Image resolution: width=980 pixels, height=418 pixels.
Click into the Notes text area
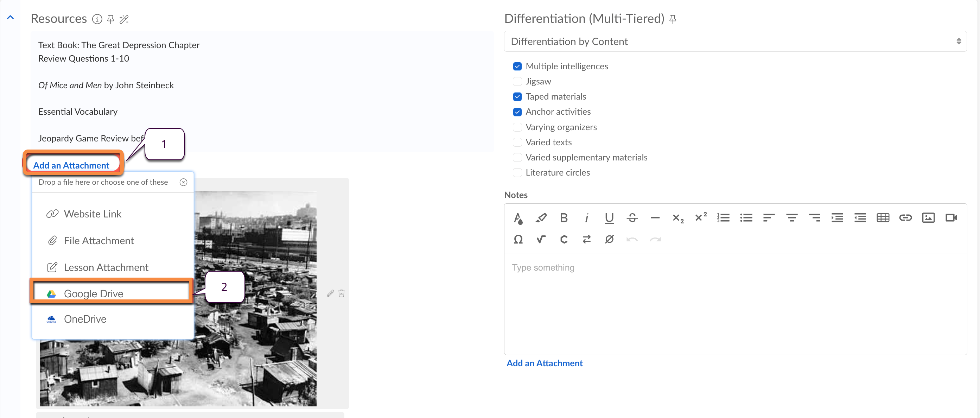coord(734,305)
